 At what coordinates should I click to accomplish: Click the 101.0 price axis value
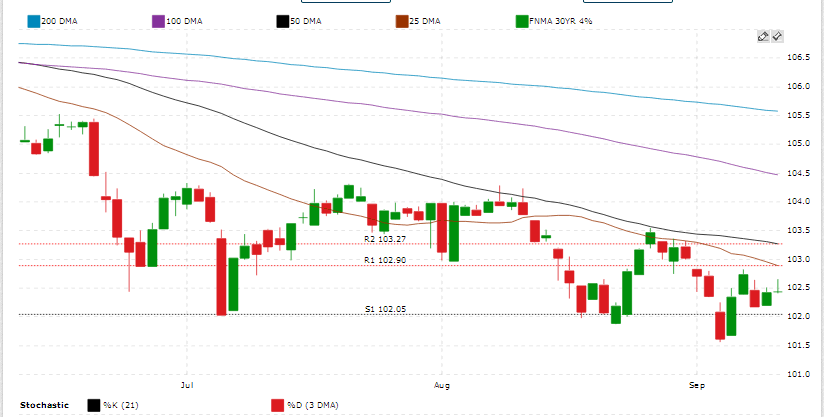(799, 374)
